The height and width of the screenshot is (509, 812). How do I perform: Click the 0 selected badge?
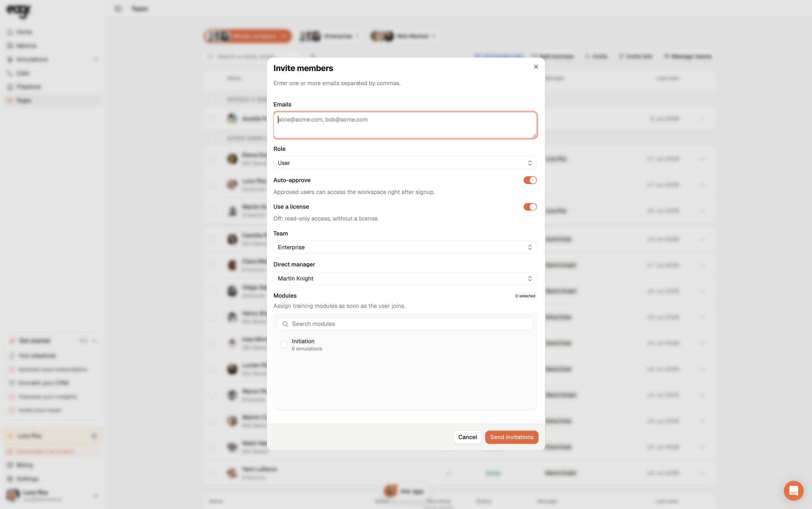coord(525,296)
